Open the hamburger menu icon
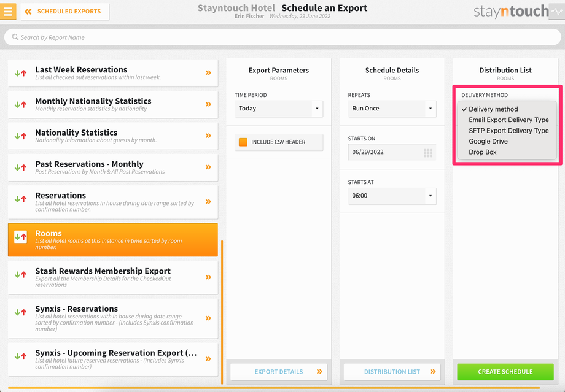Viewport: 565px width, 392px height. (7, 11)
